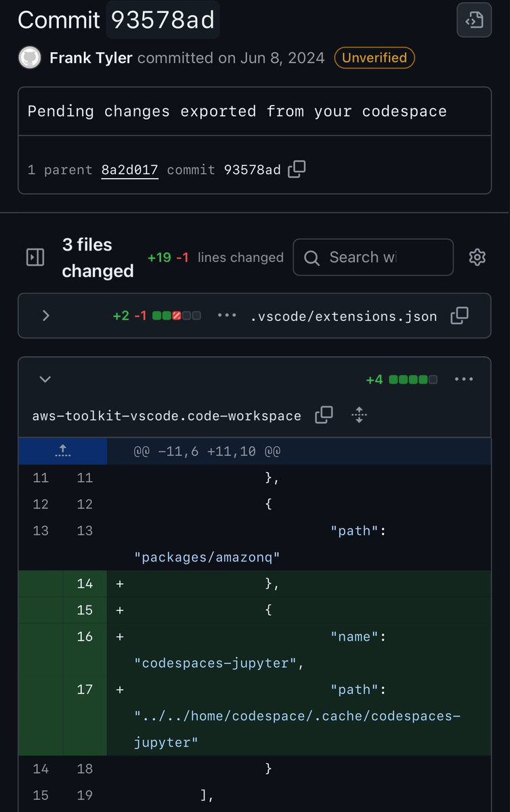510x812 pixels.
Task: Click the browse repository code icon button
Action: pos(473,20)
